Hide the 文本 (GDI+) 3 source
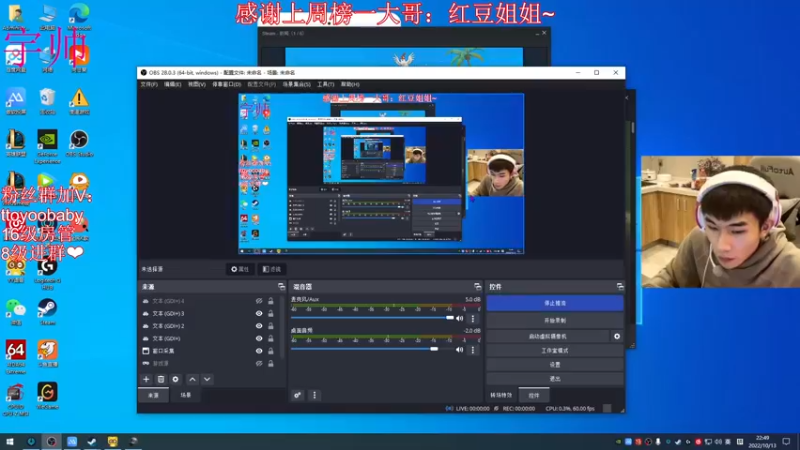This screenshot has height=450, width=800. tap(259, 313)
